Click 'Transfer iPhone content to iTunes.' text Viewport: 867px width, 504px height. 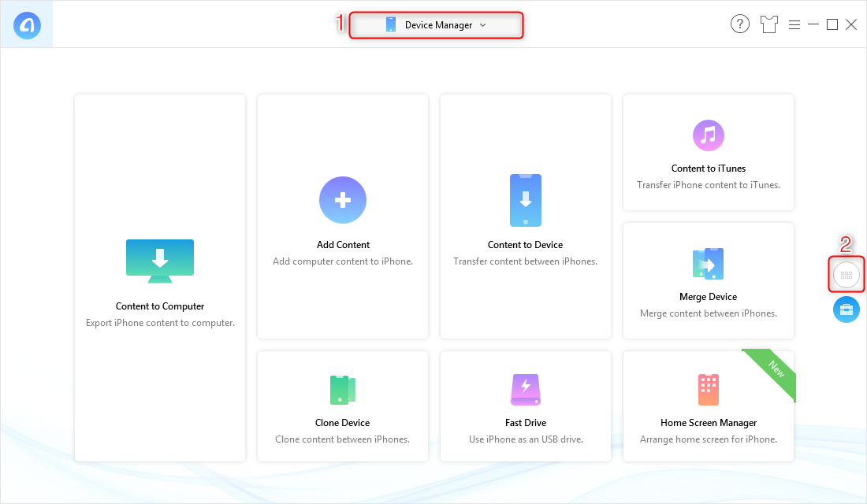[x=709, y=185]
